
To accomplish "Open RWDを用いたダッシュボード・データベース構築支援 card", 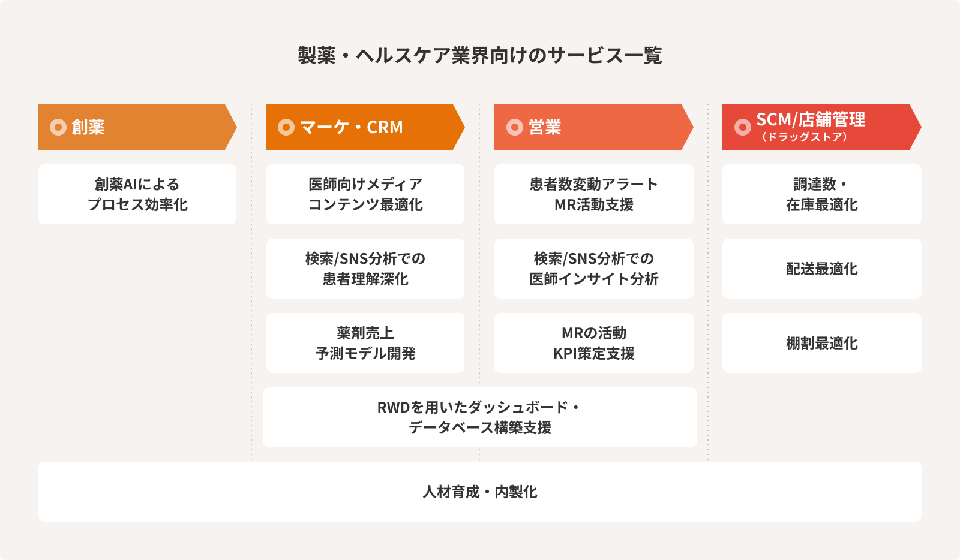I will (x=480, y=417).
